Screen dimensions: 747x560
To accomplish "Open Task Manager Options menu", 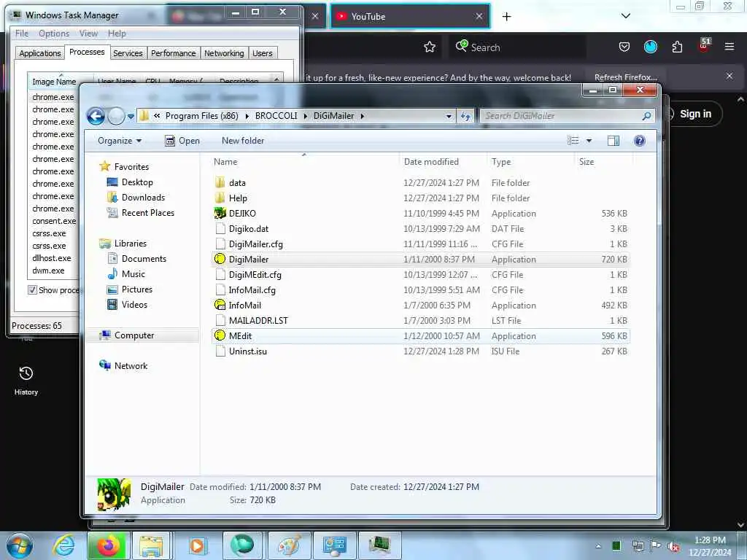I will (x=54, y=34).
